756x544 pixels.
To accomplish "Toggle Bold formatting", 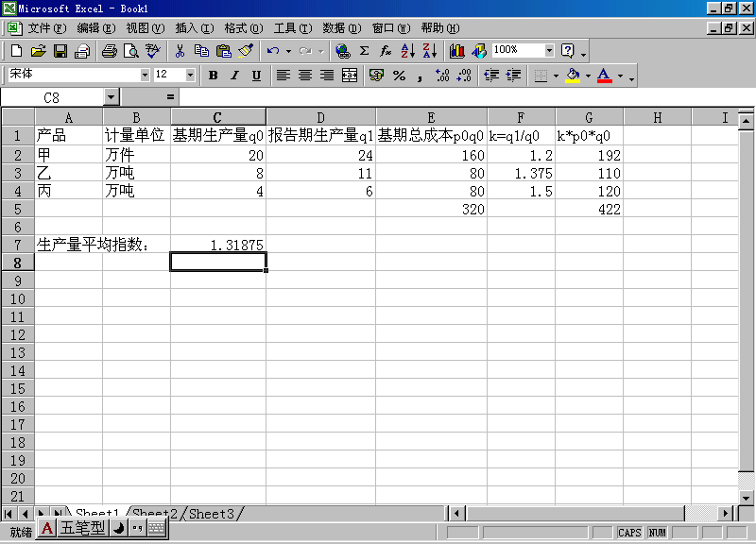I will pos(213,75).
